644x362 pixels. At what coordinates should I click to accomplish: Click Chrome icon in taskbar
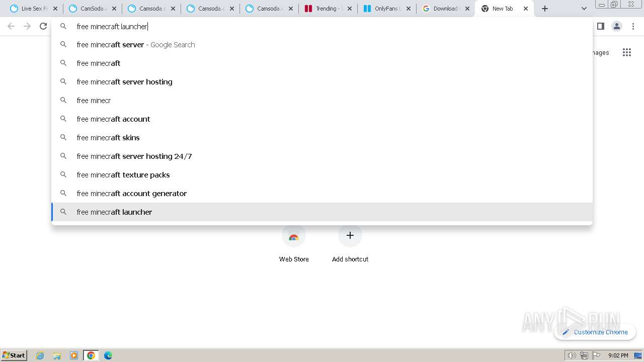point(91,355)
